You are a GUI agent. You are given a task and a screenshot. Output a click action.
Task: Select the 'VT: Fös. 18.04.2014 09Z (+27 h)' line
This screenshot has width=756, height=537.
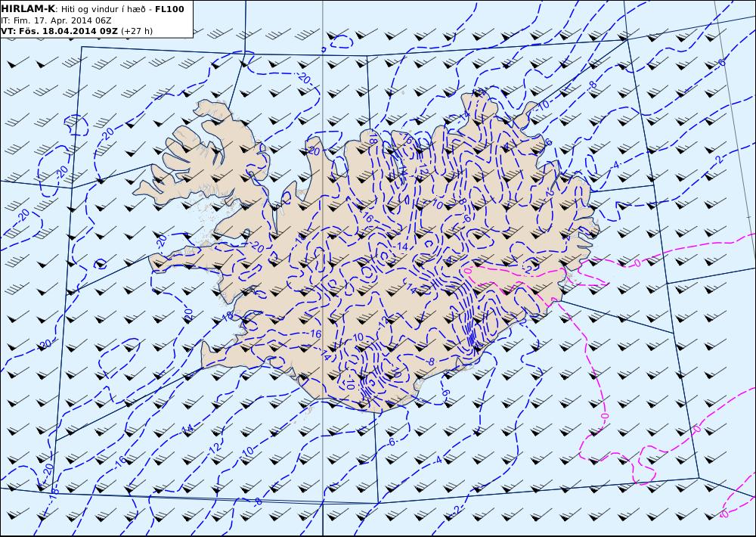pyautogui.click(x=76, y=31)
